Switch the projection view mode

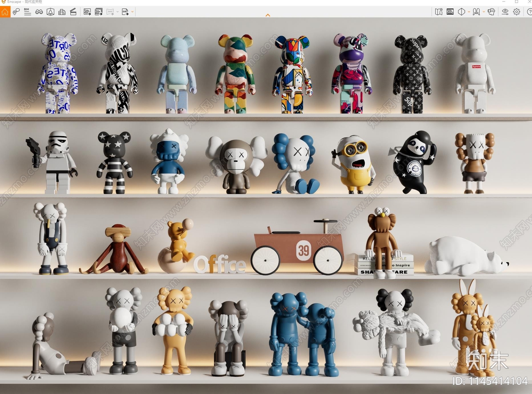click(x=462, y=12)
